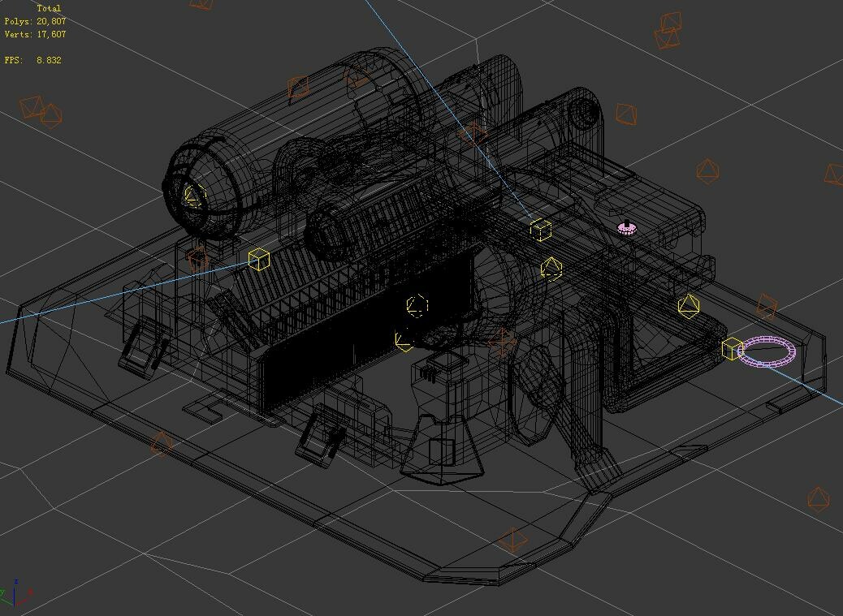
Task: Click the Polys: 20,807 statistic
Action: pyautogui.click(x=35, y=21)
